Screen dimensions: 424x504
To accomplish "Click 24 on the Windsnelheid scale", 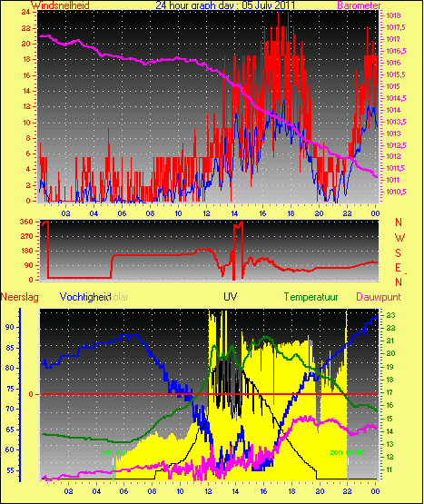I will point(26,12).
